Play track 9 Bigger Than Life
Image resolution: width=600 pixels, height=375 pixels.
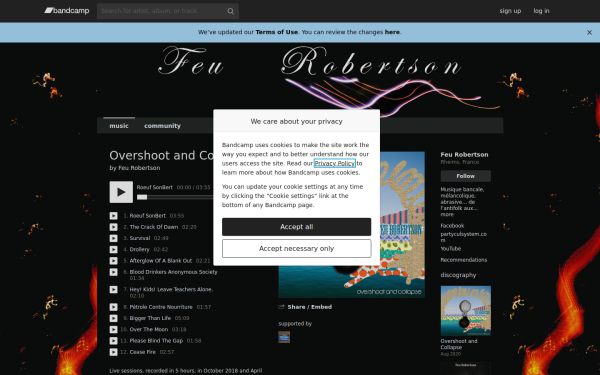click(114, 318)
